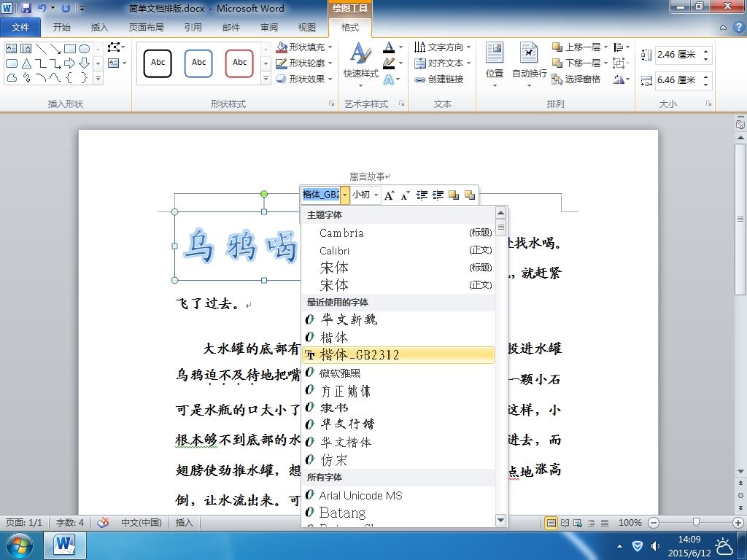The height and width of the screenshot is (560, 747).
Task: Switch to full-screen reading view icon
Action: (x=565, y=523)
